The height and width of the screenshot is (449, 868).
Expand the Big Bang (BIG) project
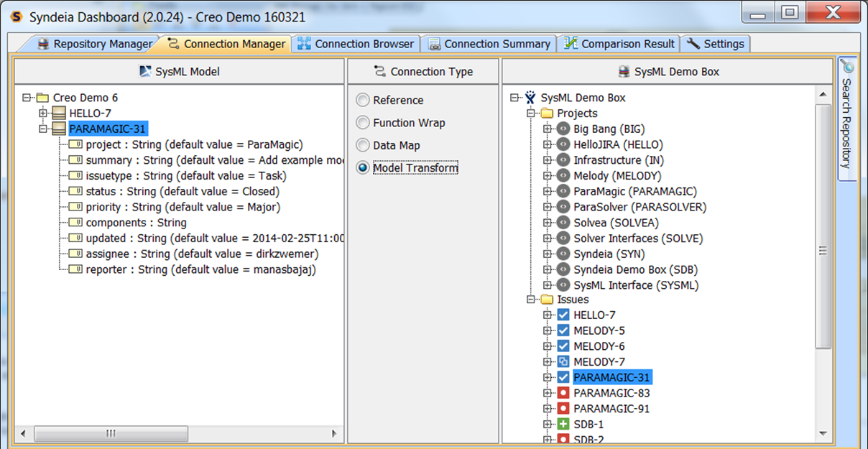point(548,129)
